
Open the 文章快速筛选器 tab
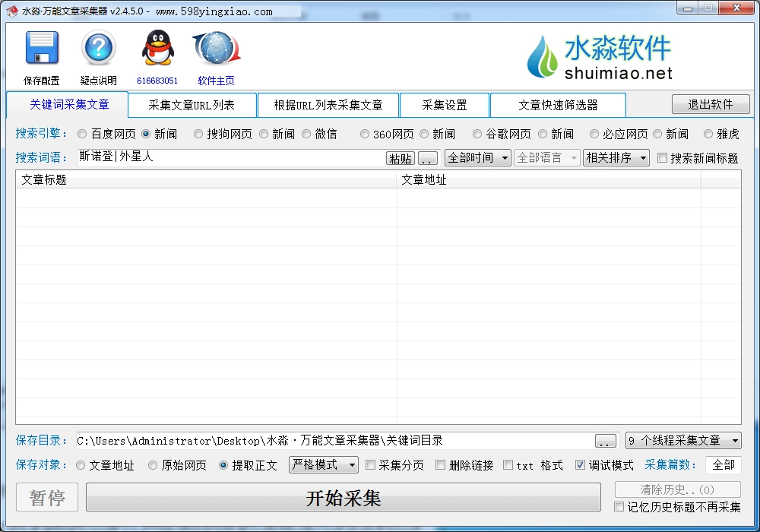click(558, 105)
